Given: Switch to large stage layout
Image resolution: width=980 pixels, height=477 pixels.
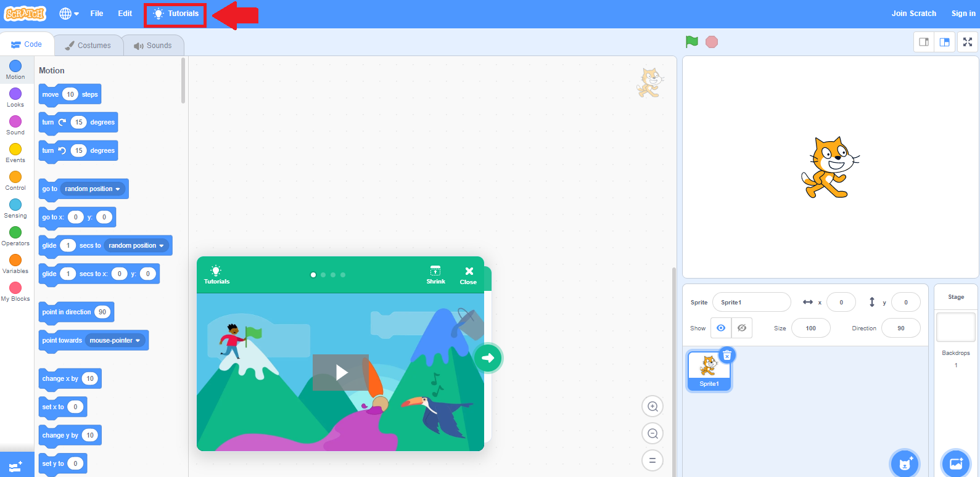Looking at the screenshot, I should pos(944,42).
